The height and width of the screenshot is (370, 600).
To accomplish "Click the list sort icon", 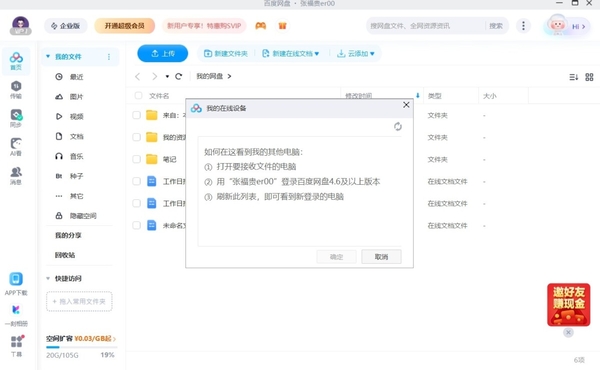I will [x=573, y=77].
